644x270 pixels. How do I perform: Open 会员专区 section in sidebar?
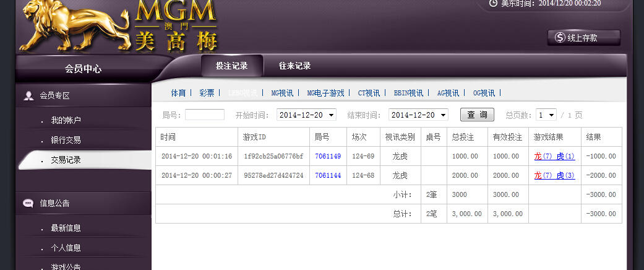click(x=84, y=96)
